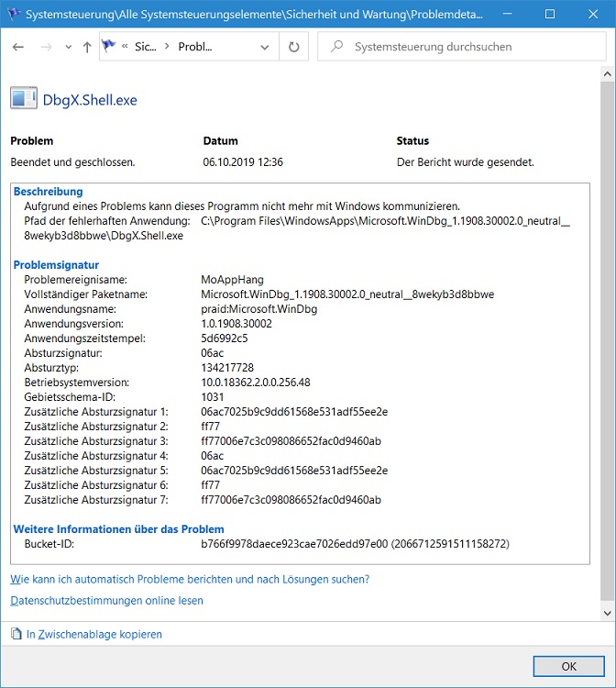The height and width of the screenshot is (688, 616).
Task: Close the Problemdetails window
Action: point(593,14)
